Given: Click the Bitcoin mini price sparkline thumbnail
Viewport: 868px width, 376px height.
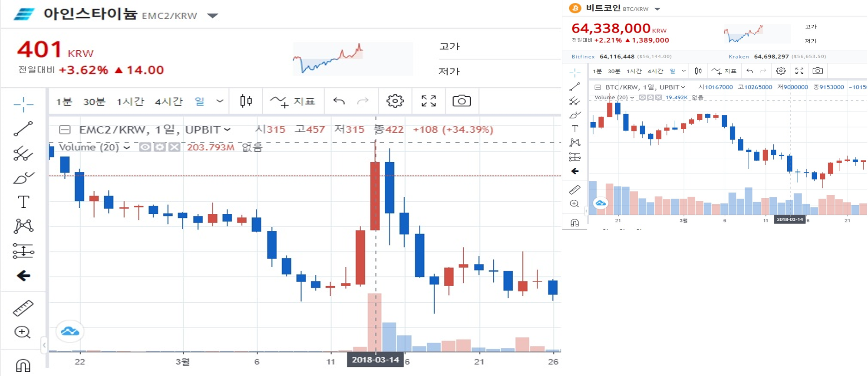Looking at the screenshot, I should point(757,34).
